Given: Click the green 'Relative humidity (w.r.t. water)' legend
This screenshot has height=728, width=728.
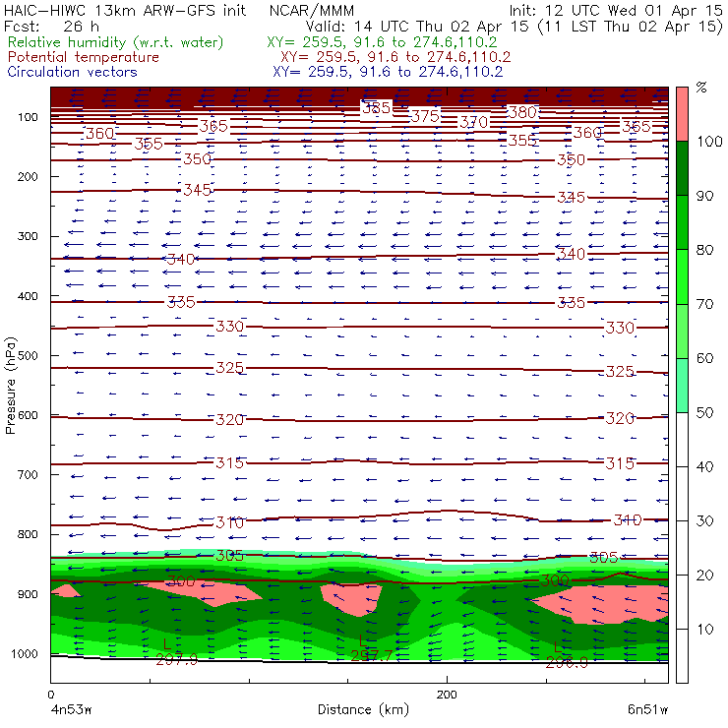Looking at the screenshot, I should (x=116, y=42).
